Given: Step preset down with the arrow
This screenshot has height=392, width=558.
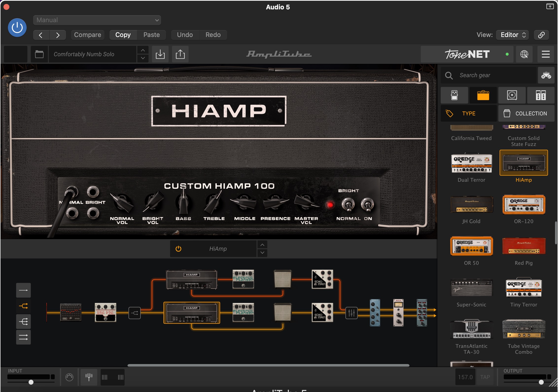Looking at the screenshot, I should (143, 58).
